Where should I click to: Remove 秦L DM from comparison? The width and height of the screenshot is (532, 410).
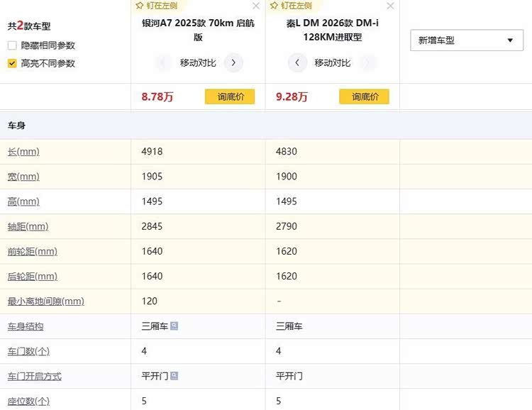coord(390,6)
